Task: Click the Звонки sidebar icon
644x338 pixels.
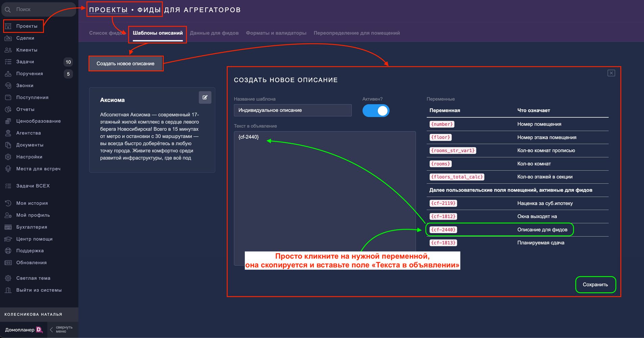Action: 8,86
